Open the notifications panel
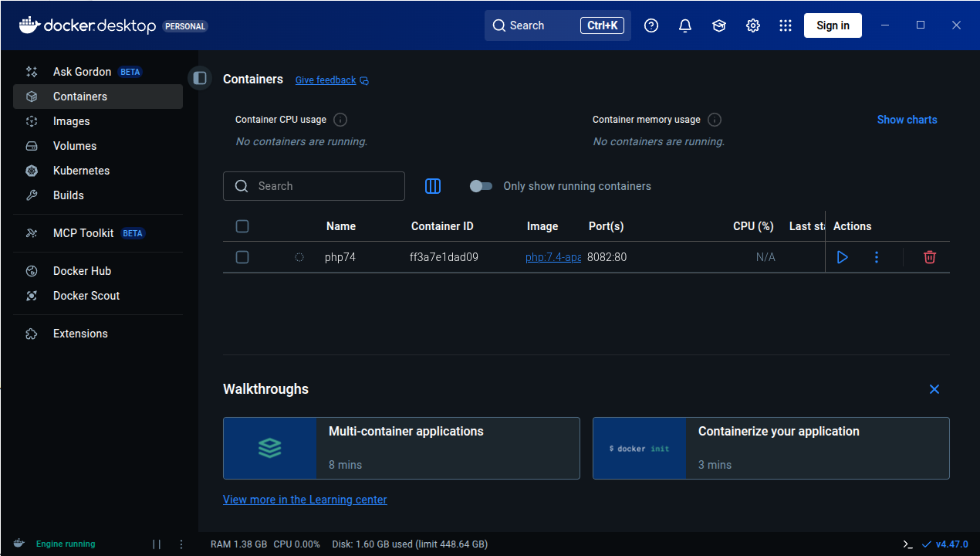This screenshot has height=556, width=980. click(x=684, y=25)
